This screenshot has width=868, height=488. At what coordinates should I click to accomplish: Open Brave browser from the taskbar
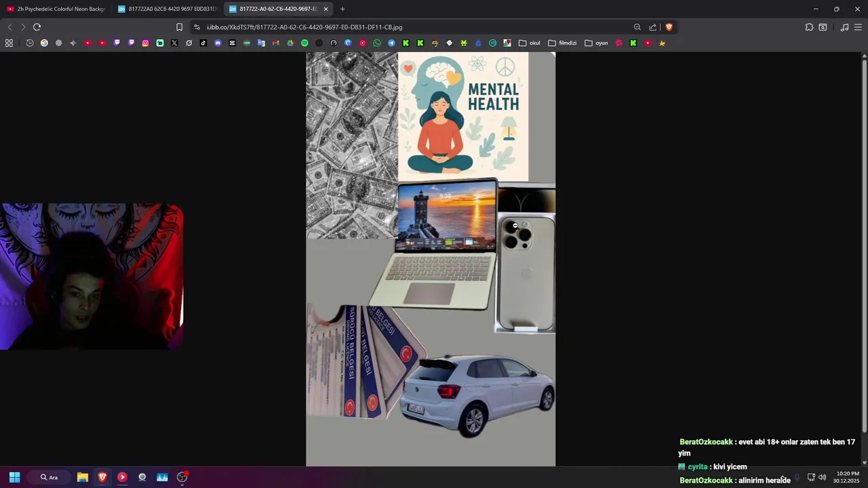point(102,477)
